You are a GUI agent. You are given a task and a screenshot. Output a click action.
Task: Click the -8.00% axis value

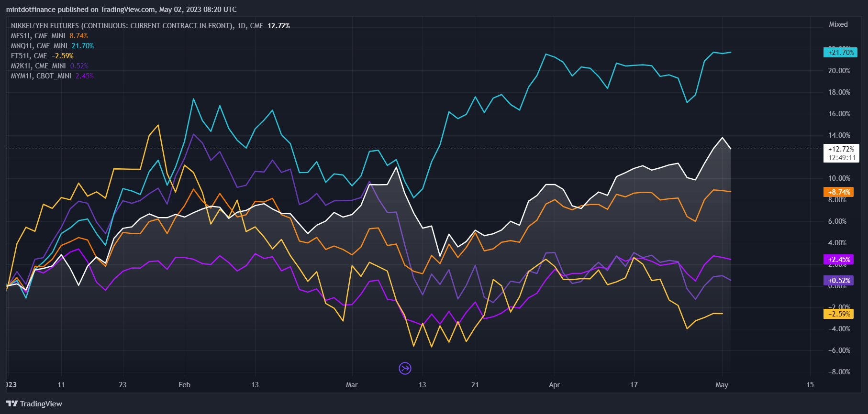tap(839, 372)
